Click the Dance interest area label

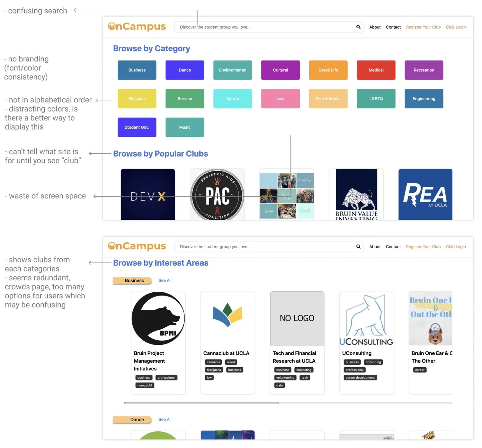click(x=132, y=419)
